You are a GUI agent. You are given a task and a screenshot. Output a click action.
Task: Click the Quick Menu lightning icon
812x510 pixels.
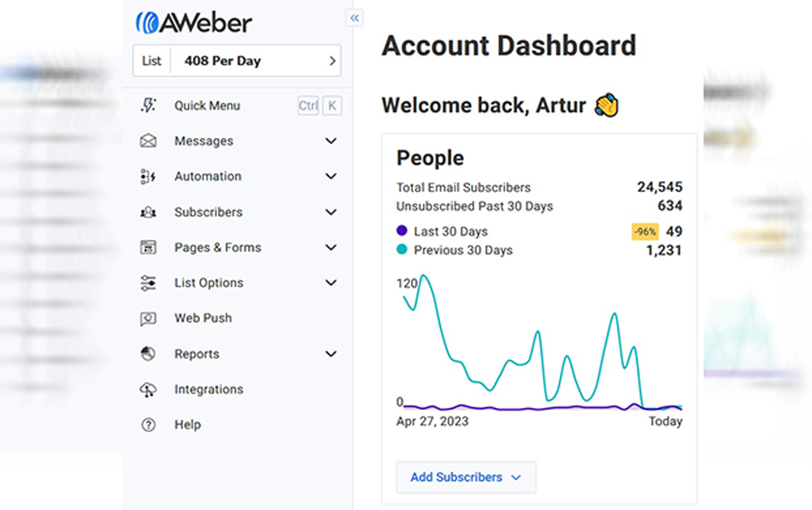tap(148, 106)
